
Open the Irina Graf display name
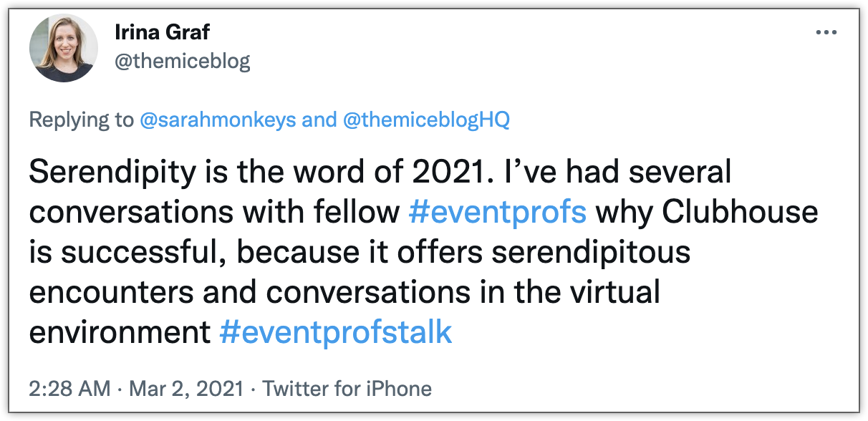click(162, 33)
